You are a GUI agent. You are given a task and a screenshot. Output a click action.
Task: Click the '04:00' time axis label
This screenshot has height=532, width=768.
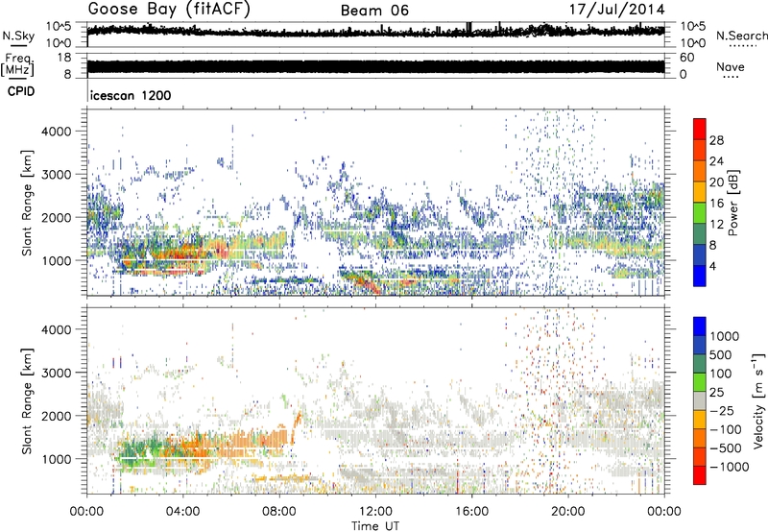(x=183, y=512)
